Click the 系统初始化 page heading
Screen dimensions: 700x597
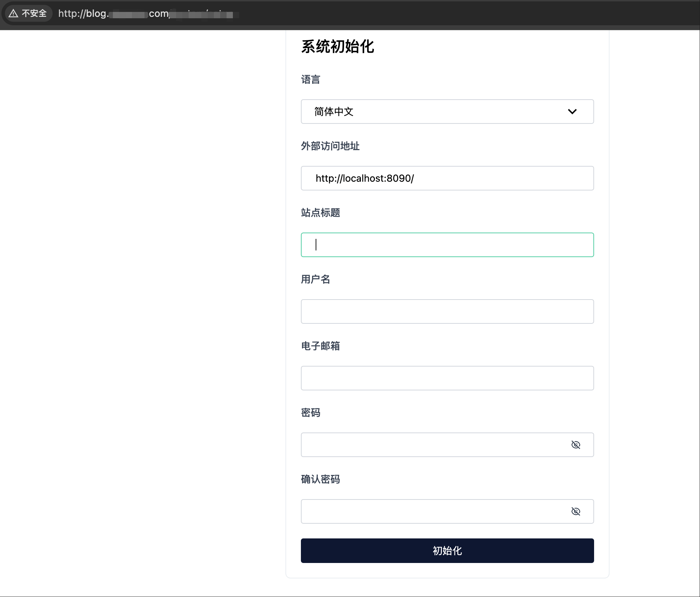[337, 47]
